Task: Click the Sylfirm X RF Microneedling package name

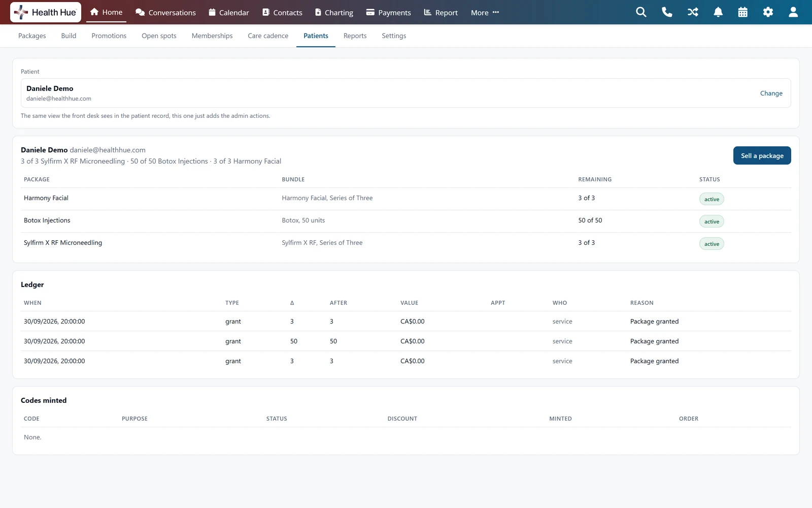Action: click(x=63, y=243)
